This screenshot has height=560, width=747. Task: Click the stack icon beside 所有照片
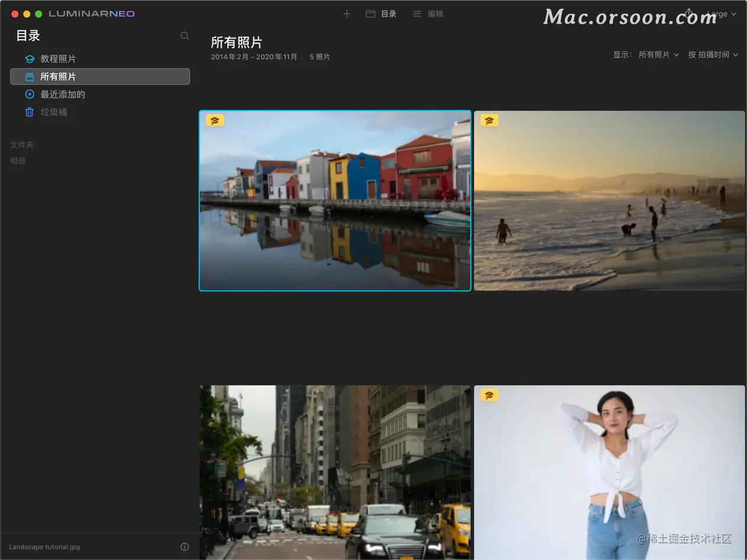click(x=30, y=76)
